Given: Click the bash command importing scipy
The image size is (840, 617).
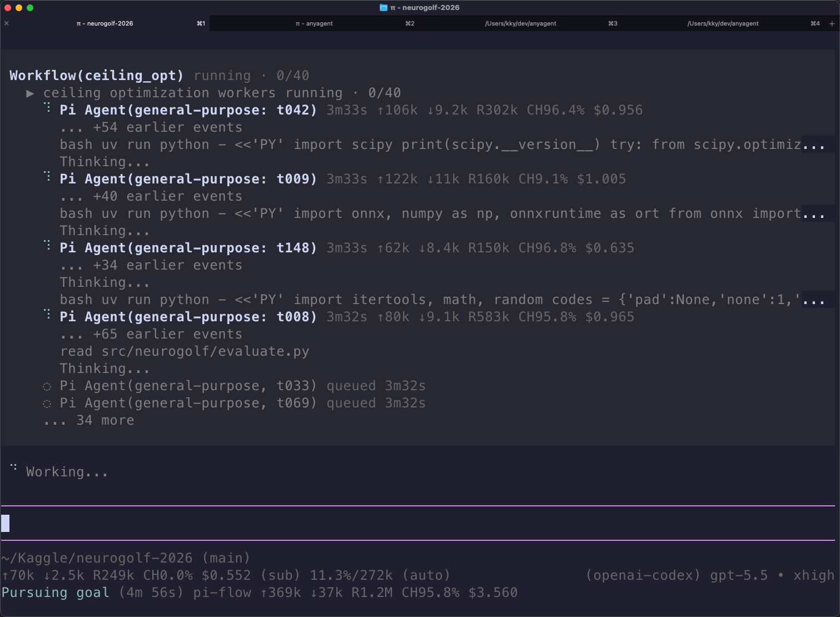Looking at the screenshot, I should tap(443, 145).
